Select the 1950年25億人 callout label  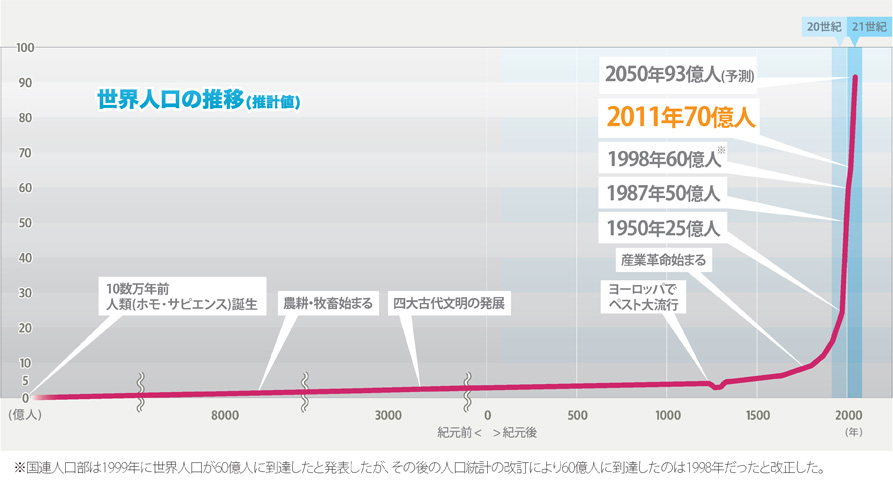pyautogui.click(x=663, y=228)
